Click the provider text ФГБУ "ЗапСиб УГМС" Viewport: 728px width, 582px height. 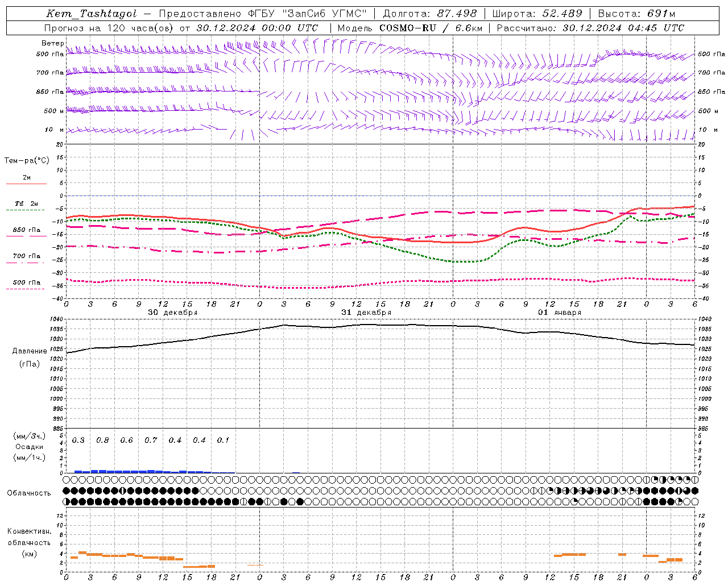click(x=308, y=14)
